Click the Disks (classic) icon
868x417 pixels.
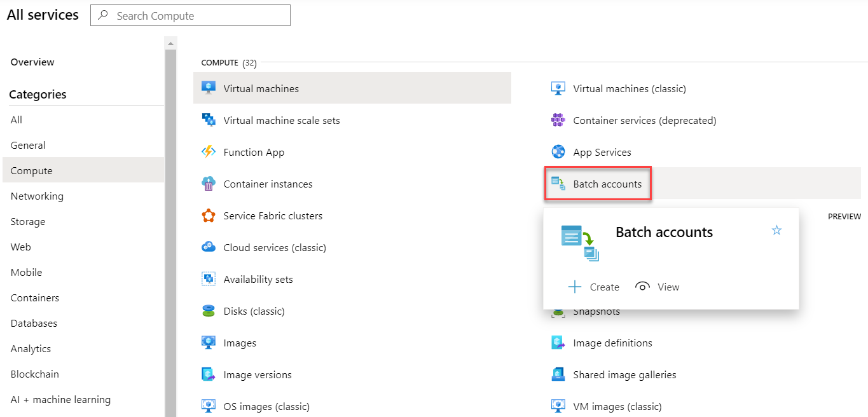[209, 311]
